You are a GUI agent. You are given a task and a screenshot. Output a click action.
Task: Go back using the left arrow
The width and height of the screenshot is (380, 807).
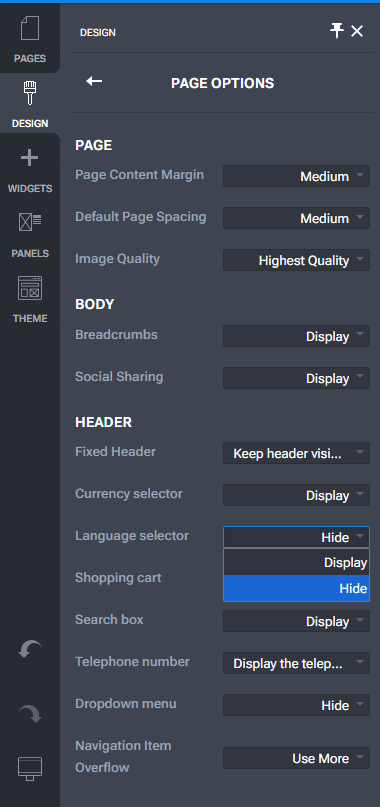(x=94, y=81)
